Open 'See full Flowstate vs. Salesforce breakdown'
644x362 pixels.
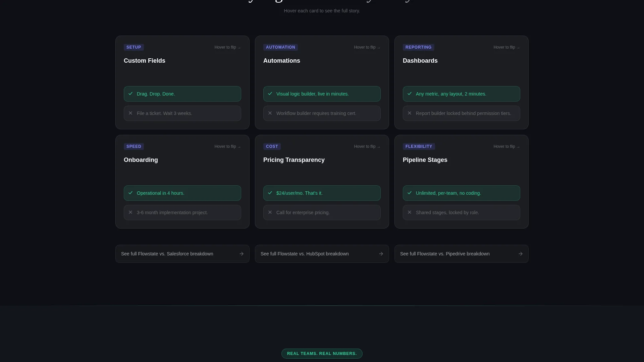click(182, 254)
